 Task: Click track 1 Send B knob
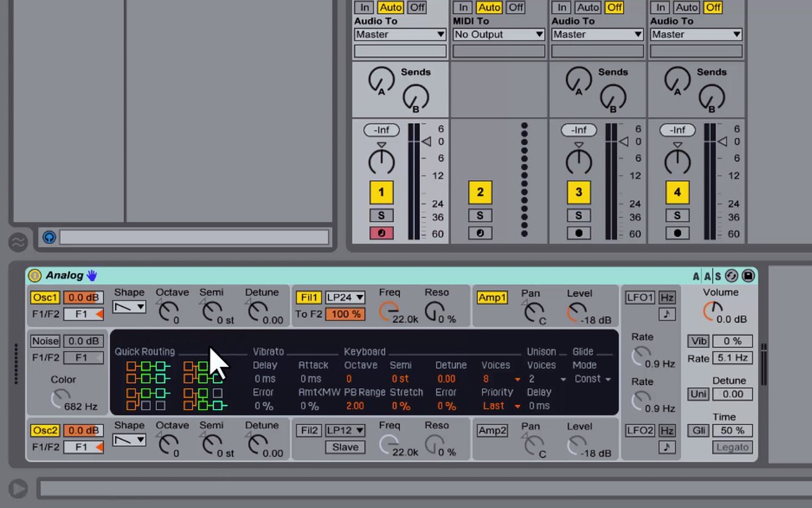[415, 97]
